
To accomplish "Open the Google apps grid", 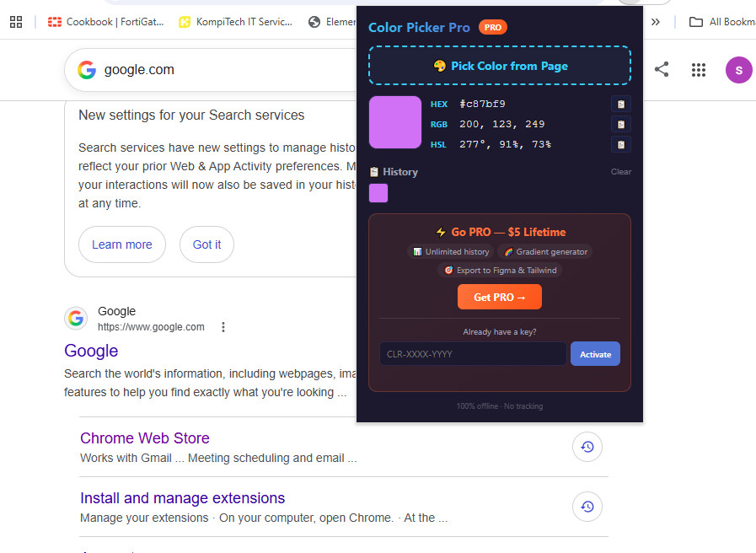I will pos(698,70).
